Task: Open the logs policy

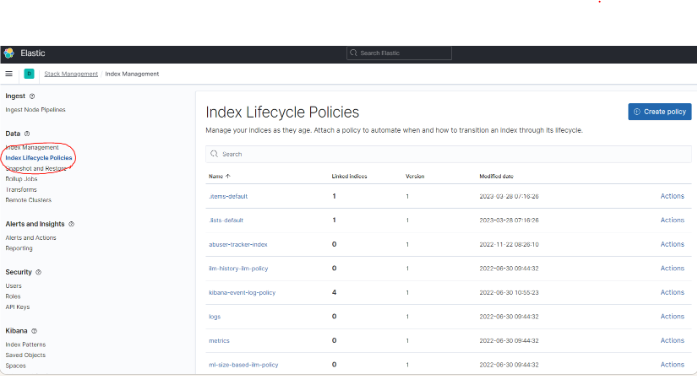Action: click(x=215, y=316)
